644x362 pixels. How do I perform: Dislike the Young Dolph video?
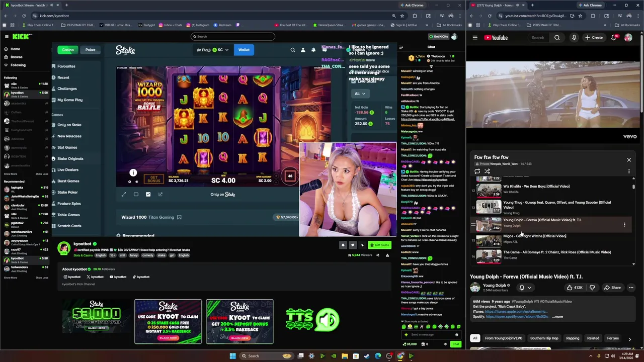click(x=592, y=288)
